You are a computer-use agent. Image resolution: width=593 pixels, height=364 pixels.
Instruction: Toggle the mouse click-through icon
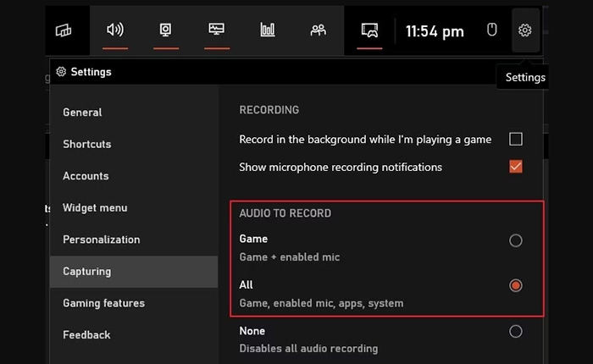point(491,30)
